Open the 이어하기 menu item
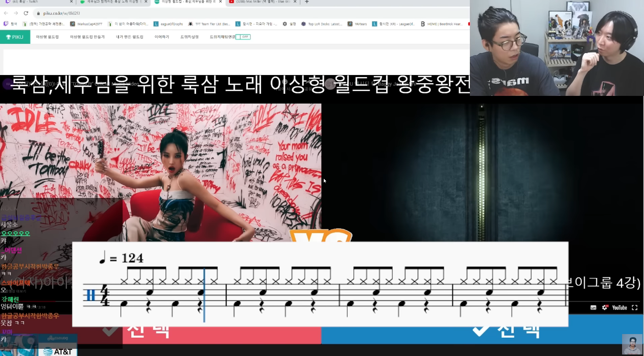The image size is (644, 356). click(x=162, y=37)
